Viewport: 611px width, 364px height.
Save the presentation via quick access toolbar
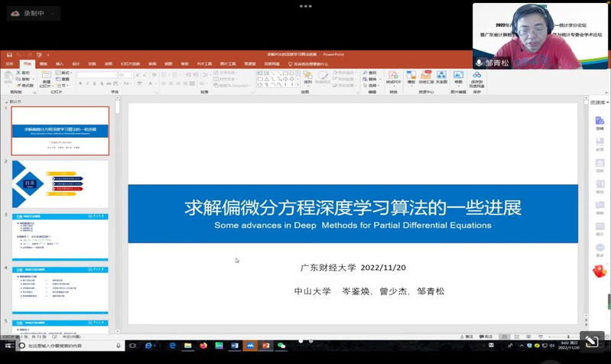[9, 55]
